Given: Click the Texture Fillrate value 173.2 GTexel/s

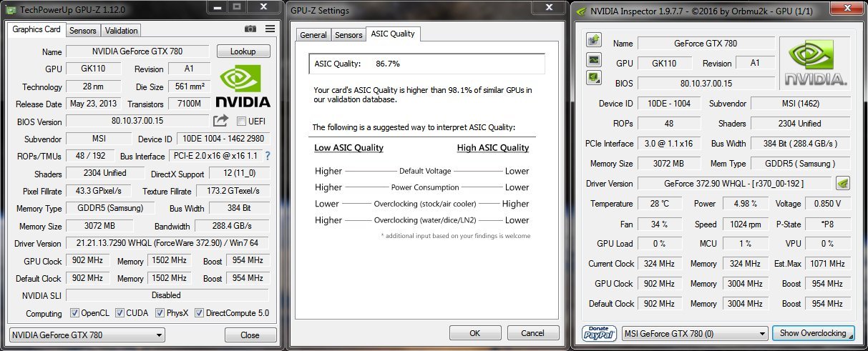Looking at the screenshot, I should coord(233,191).
